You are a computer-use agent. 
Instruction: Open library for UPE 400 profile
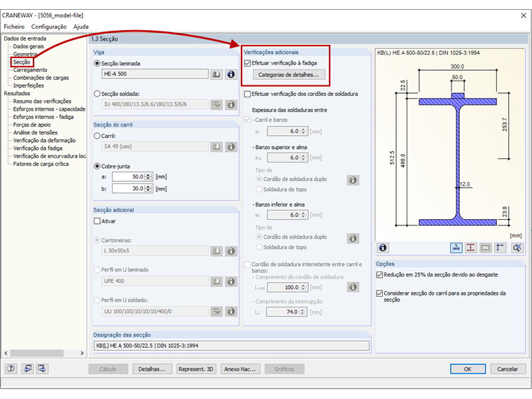(216, 281)
